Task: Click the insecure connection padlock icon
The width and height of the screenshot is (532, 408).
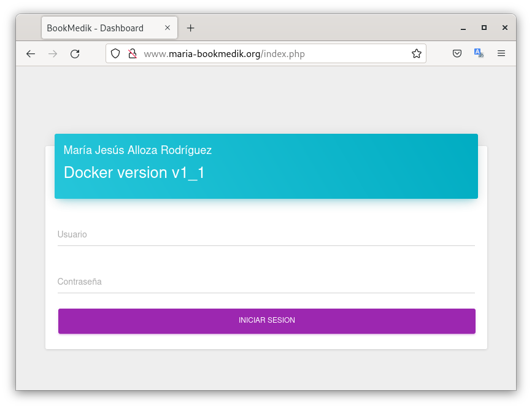Action: 131,54
